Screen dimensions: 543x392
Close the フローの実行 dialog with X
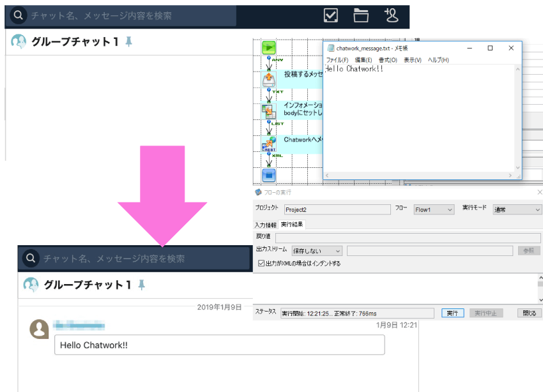pos(540,192)
